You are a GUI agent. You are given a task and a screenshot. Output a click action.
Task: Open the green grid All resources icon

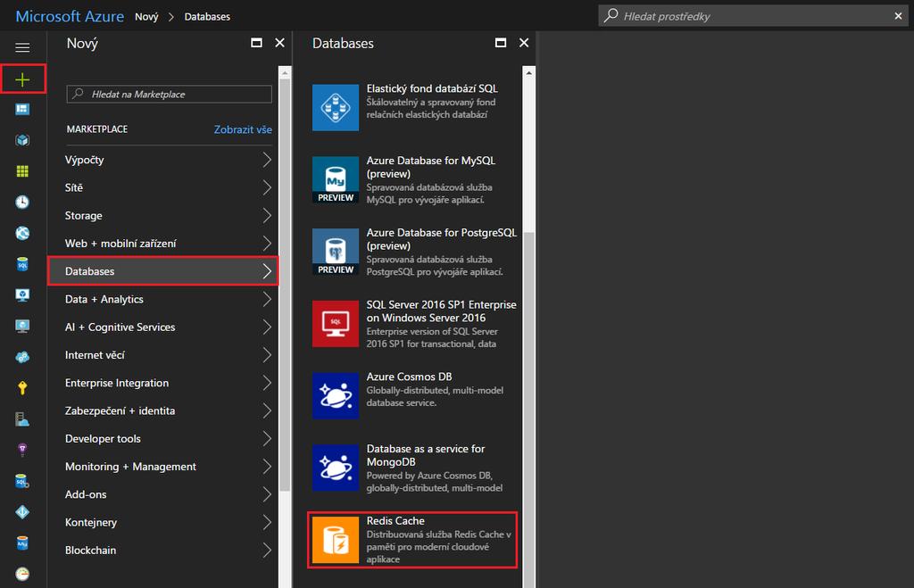(x=22, y=170)
